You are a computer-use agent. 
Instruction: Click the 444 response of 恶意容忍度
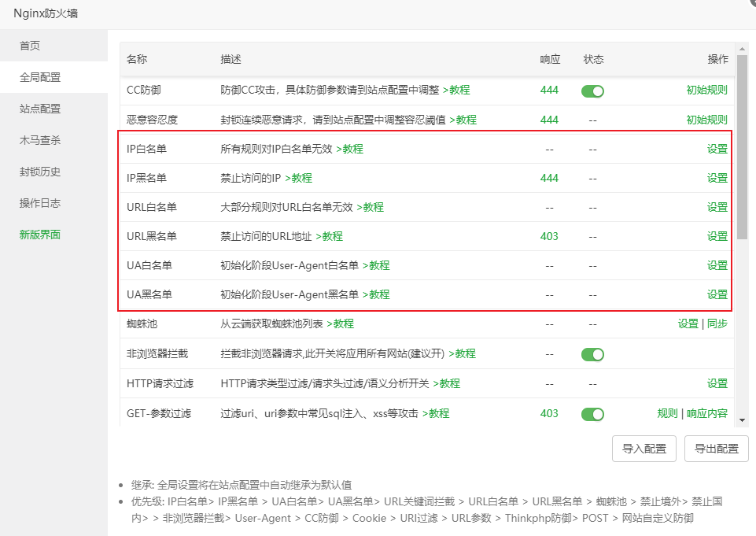point(549,120)
